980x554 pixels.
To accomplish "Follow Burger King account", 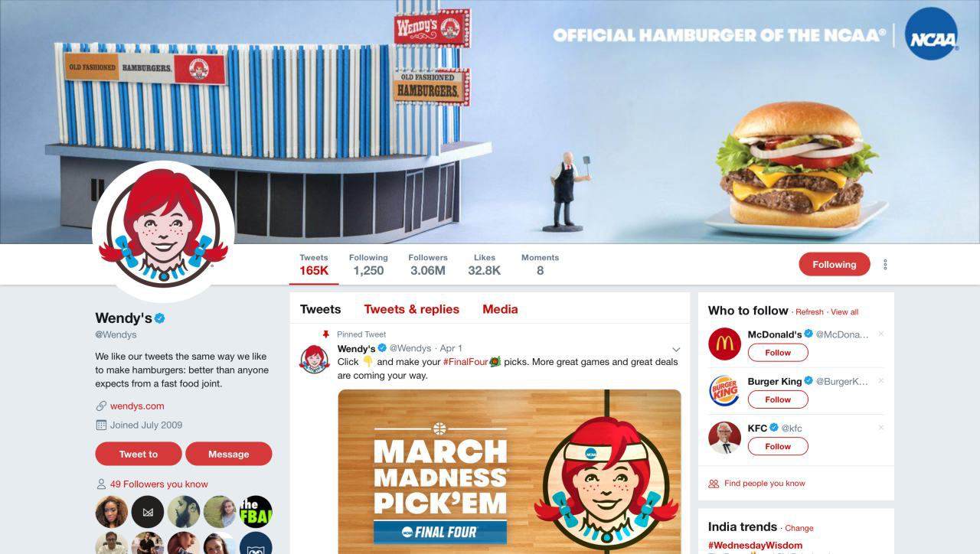I will point(778,399).
